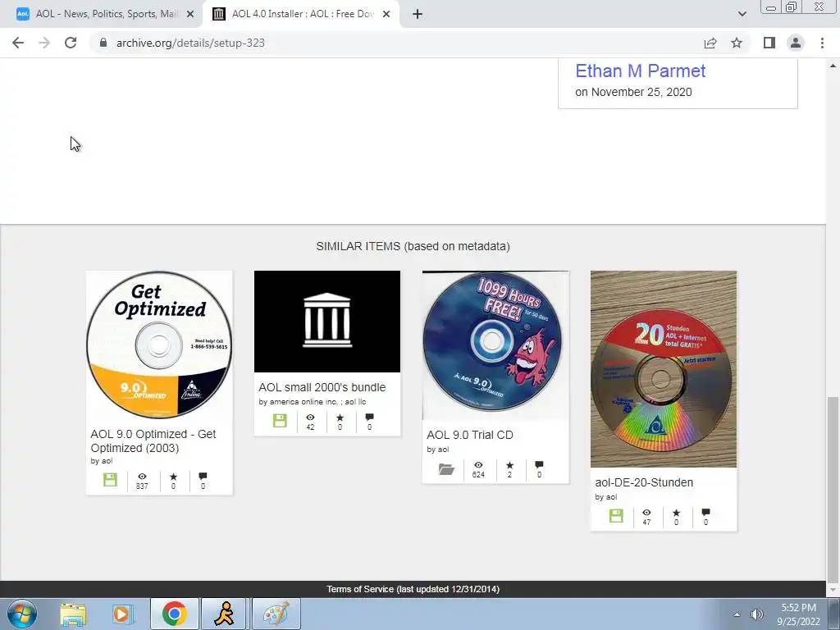Bookmark this page with star icon

coord(737,43)
